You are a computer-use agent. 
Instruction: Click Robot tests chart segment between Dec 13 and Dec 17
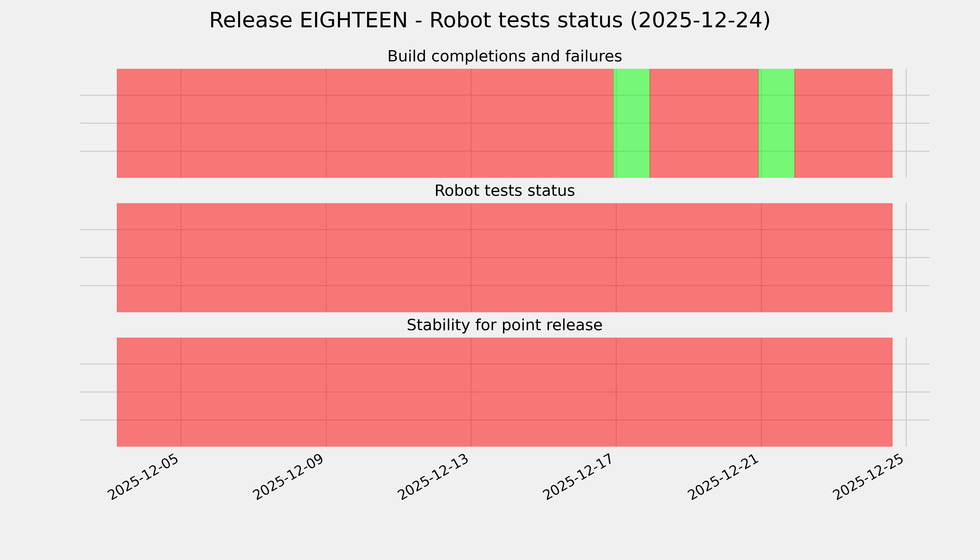tap(543, 258)
